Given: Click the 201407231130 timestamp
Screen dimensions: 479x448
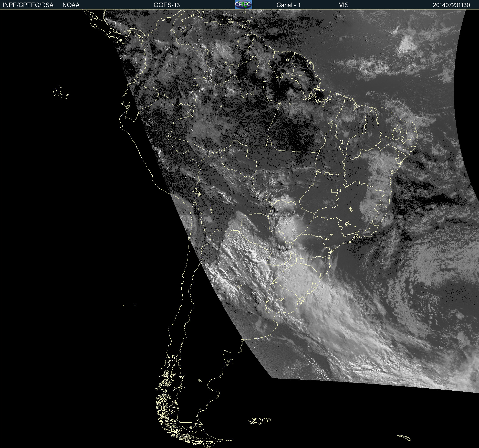Looking at the screenshot, I should coord(451,5).
